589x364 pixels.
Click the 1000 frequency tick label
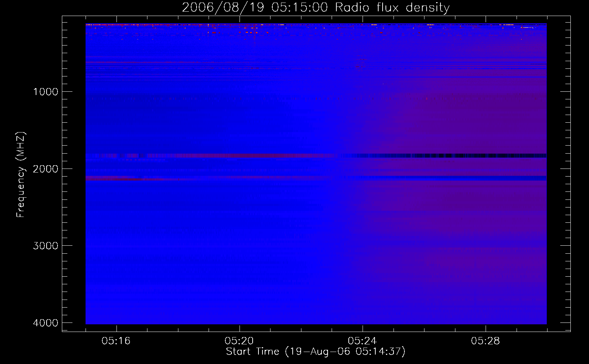click(x=46, y=92)
